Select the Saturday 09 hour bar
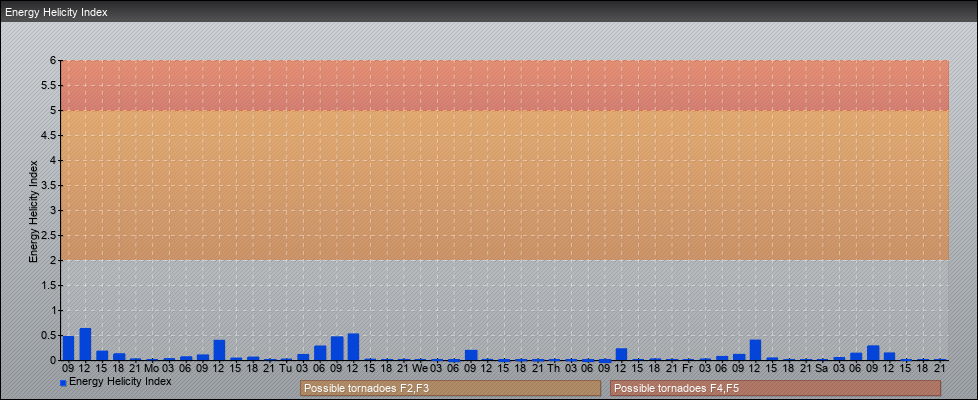Viewport: 978px width, 400px height. tap(873, 353)
